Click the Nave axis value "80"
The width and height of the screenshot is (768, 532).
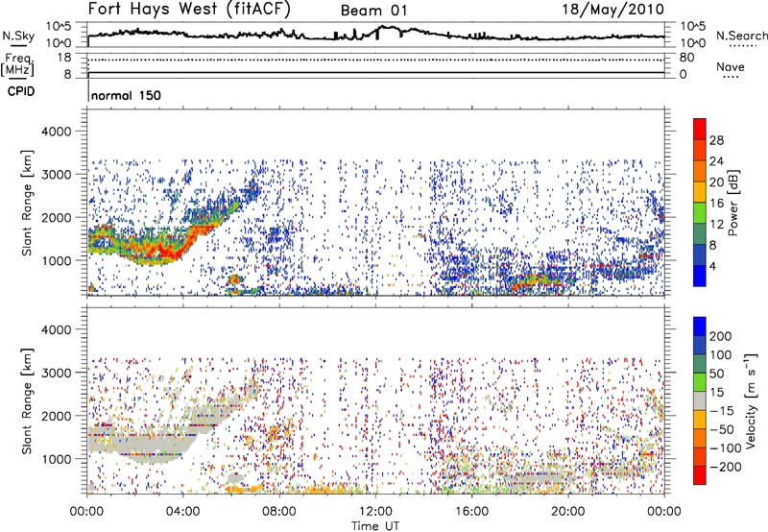(x=686, y=58)
